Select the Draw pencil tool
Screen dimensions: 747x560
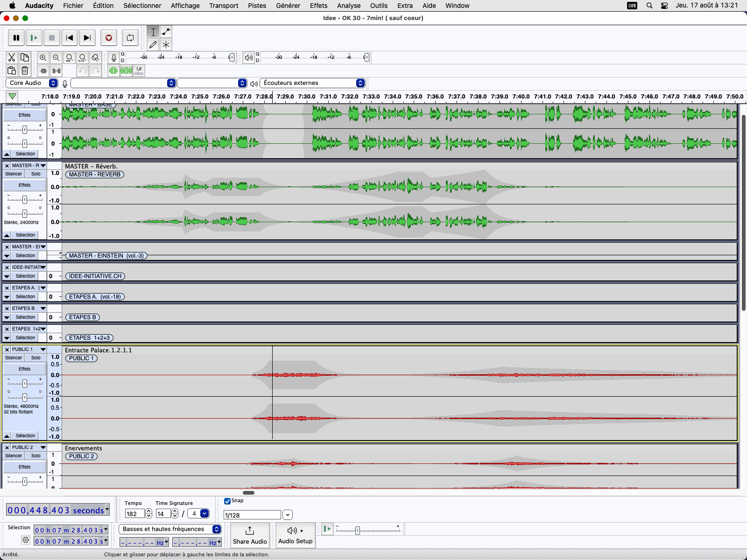[153, 45]
